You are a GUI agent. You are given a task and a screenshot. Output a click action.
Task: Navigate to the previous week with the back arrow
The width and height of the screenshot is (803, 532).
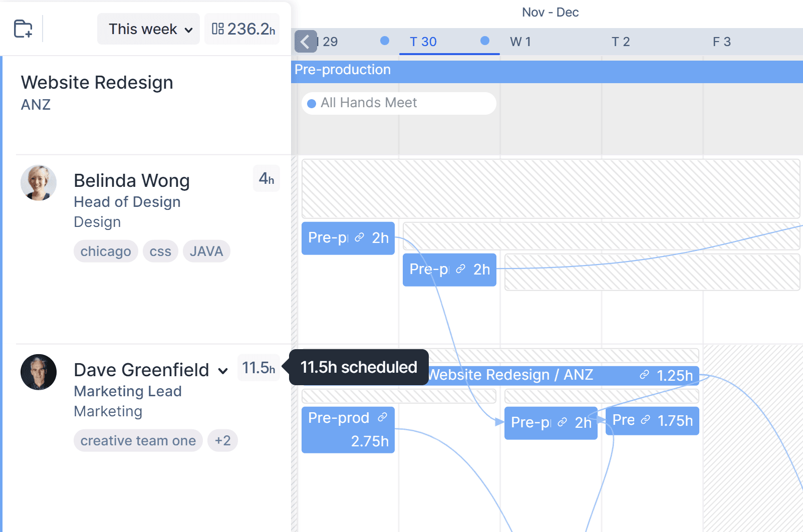point(306,42)
